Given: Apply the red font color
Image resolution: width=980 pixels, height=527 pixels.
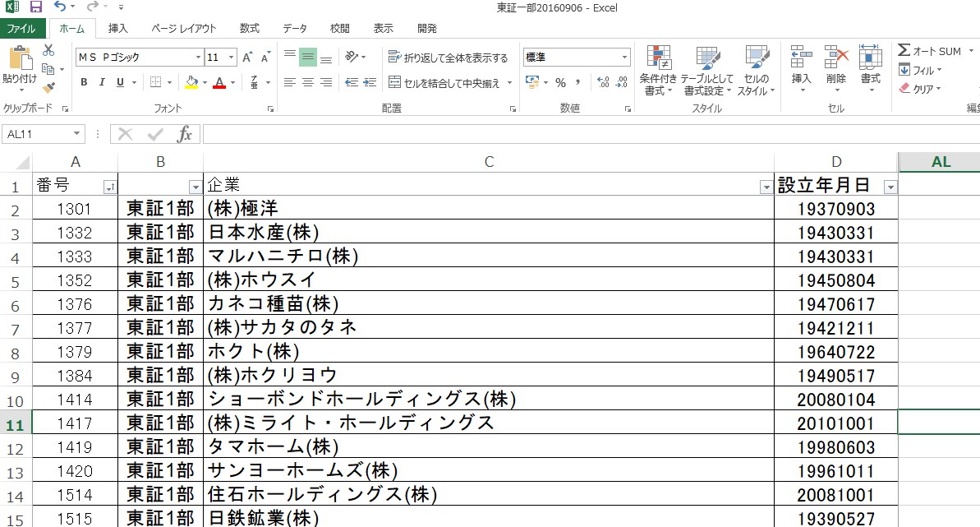Looking at the screenshot, I should pyautogui.click(x=219, y=82).
